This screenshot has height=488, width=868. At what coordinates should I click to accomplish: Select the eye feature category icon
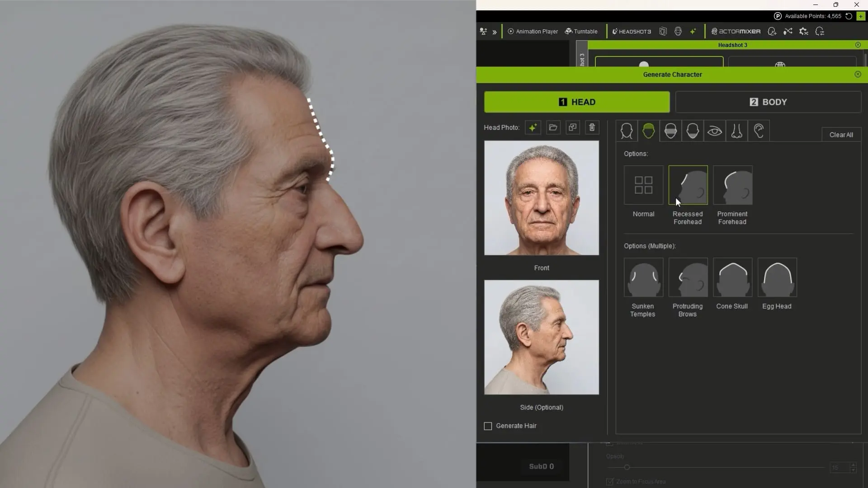pyautogui.click(x=714, y=131)
